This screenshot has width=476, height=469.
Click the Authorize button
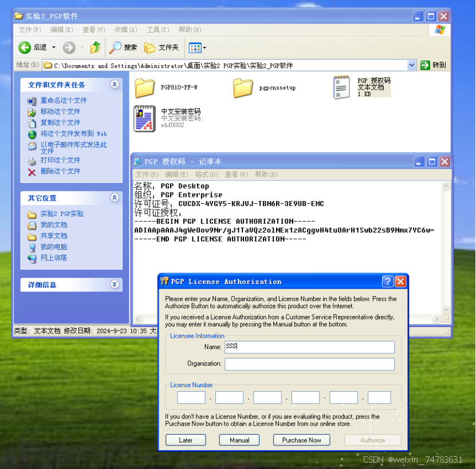pos(373,440)
